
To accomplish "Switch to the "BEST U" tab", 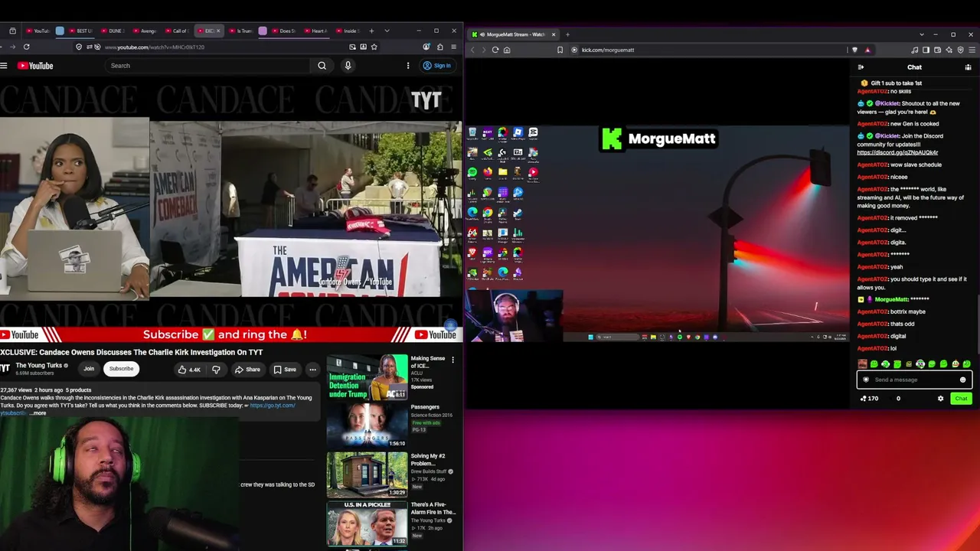I will (80, 31).
